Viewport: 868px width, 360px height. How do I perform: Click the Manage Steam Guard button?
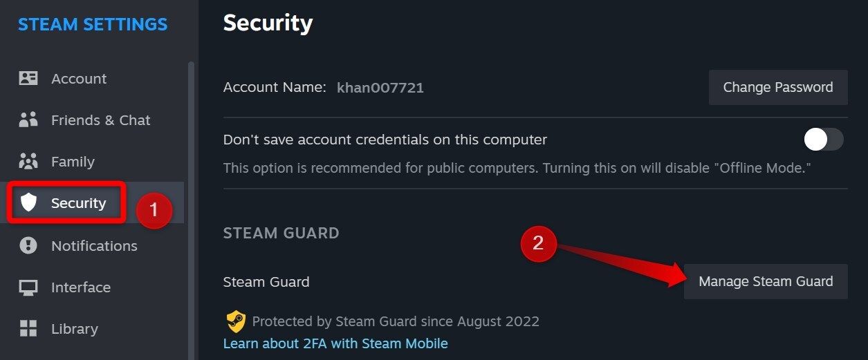tap(766, 281)
